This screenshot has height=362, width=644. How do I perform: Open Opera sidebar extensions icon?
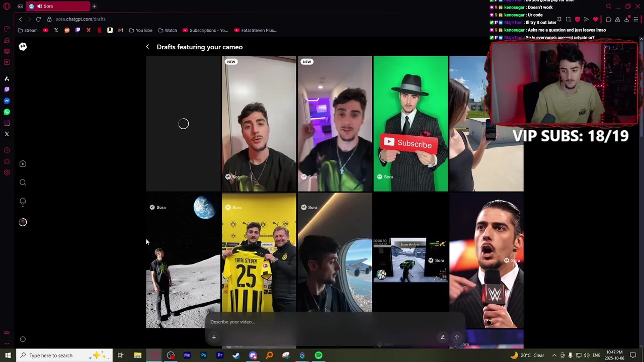[x=7, y=161]
